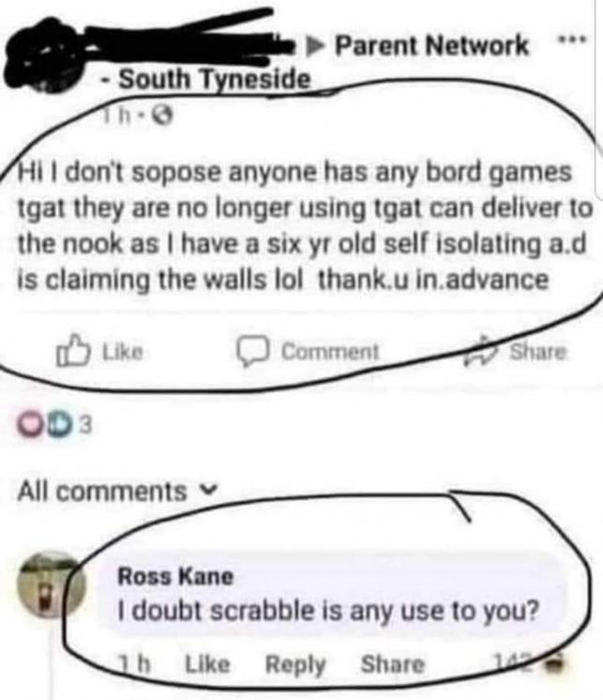Image resolution: width=603 pixels, height=700 pixels.
Task: Reply to Ross Kane's comment
Action: click(295, 665)
